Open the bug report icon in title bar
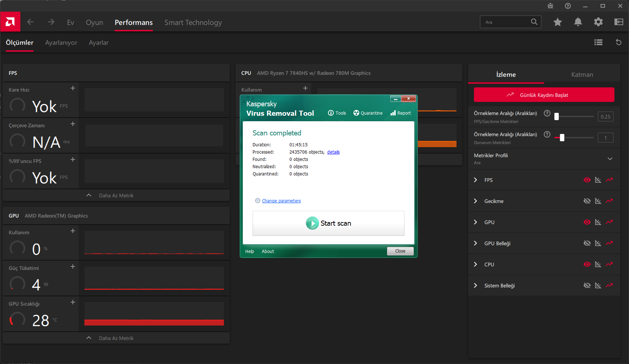 pyautogui.click(x=550, y=6)
